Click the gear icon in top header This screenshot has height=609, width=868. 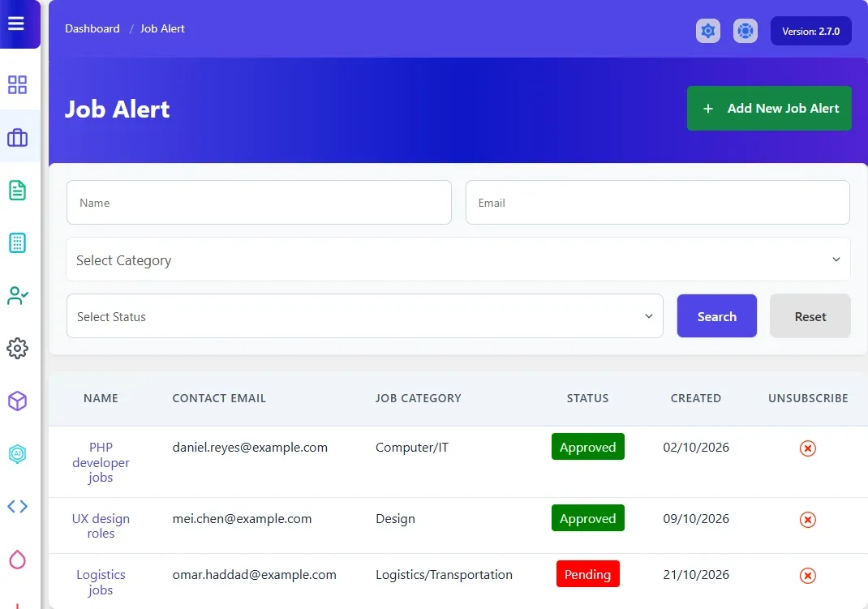click(x=708, y=31)
